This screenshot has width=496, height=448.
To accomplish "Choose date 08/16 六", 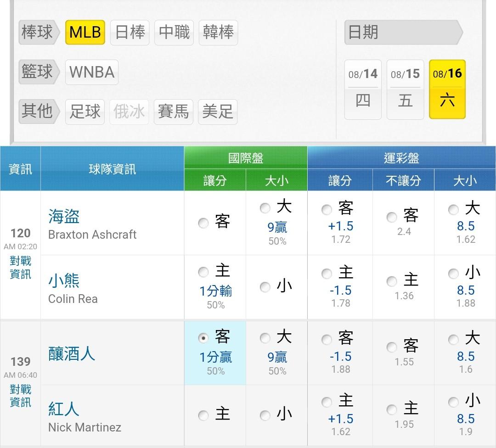I will 447,90.
